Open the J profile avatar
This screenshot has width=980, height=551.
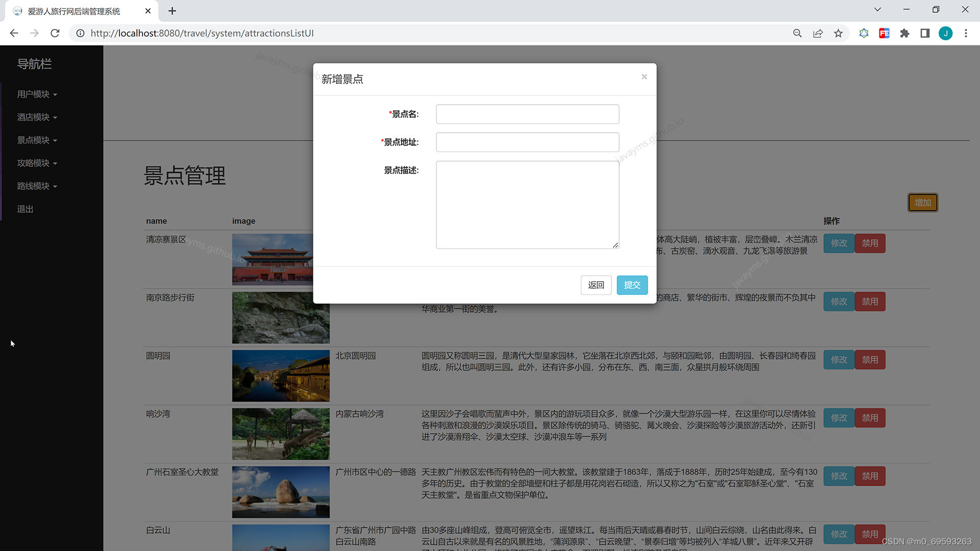click(945, 33)
